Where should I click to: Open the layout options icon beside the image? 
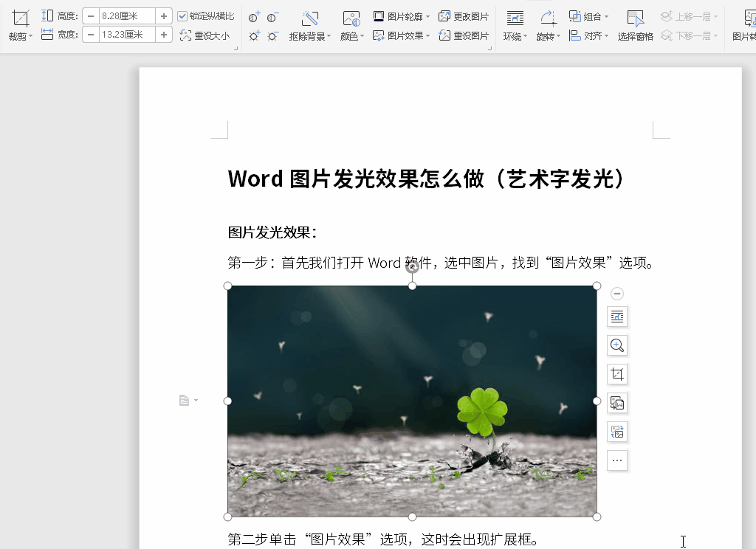617,317
